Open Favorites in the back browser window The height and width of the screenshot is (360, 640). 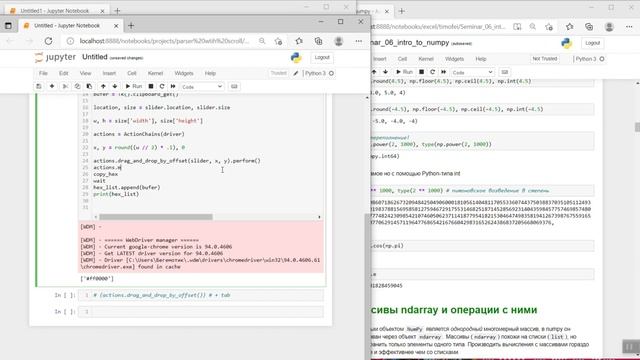click(569, 27)
